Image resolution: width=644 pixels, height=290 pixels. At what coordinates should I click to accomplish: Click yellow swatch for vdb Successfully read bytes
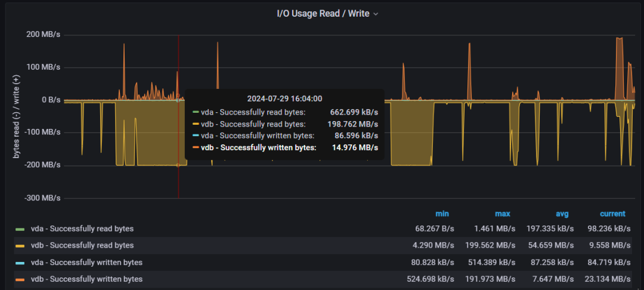tap(20, 246)
